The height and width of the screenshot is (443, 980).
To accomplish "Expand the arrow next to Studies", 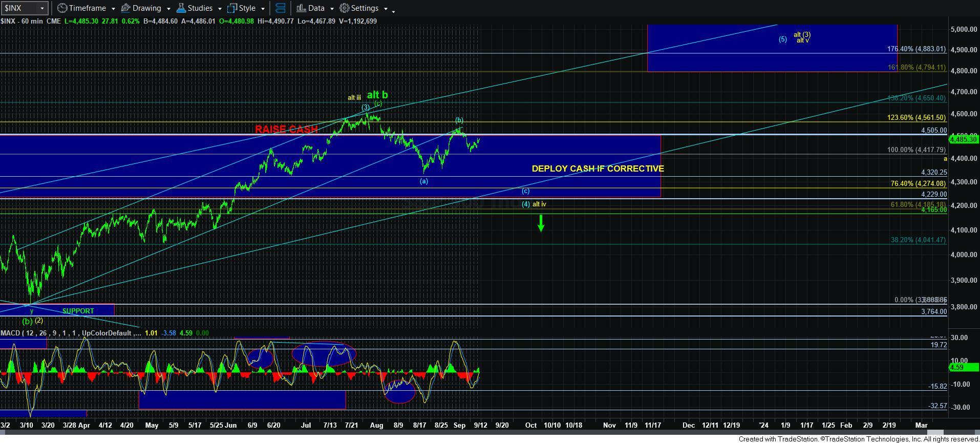I will [220, 9].
